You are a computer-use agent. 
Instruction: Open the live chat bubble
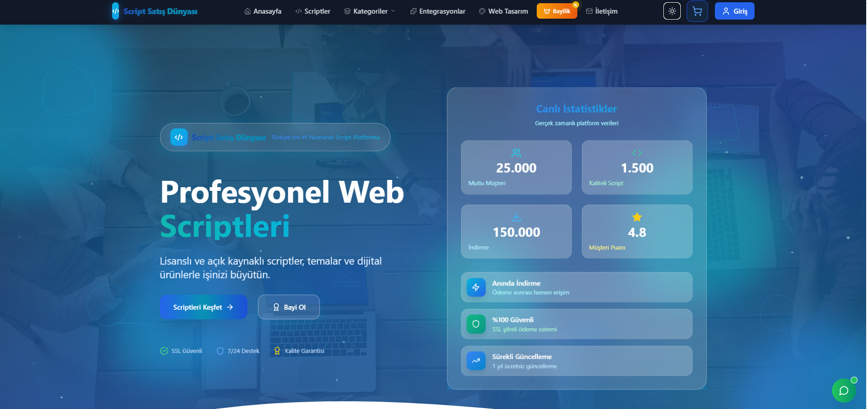(843, 390)
